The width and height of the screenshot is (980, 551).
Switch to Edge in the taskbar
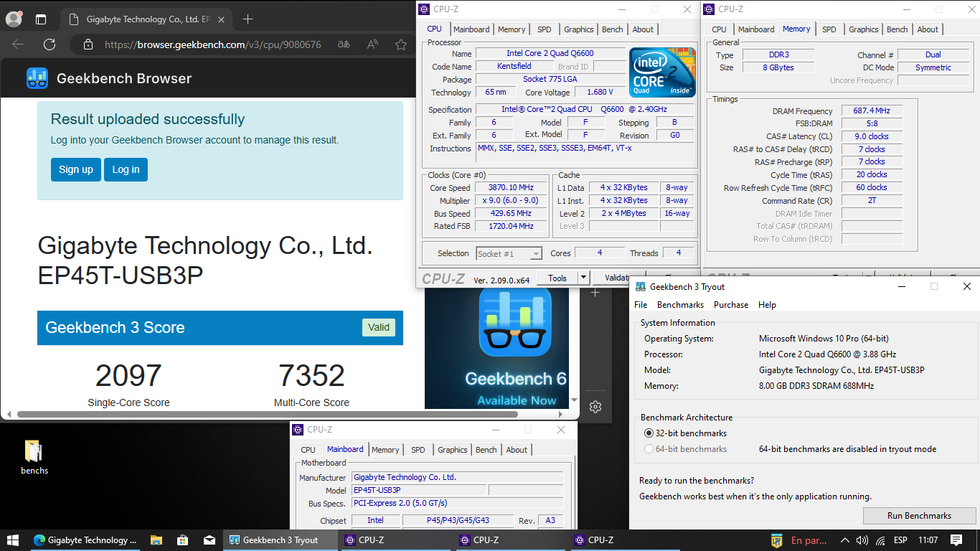click(85, 540)
